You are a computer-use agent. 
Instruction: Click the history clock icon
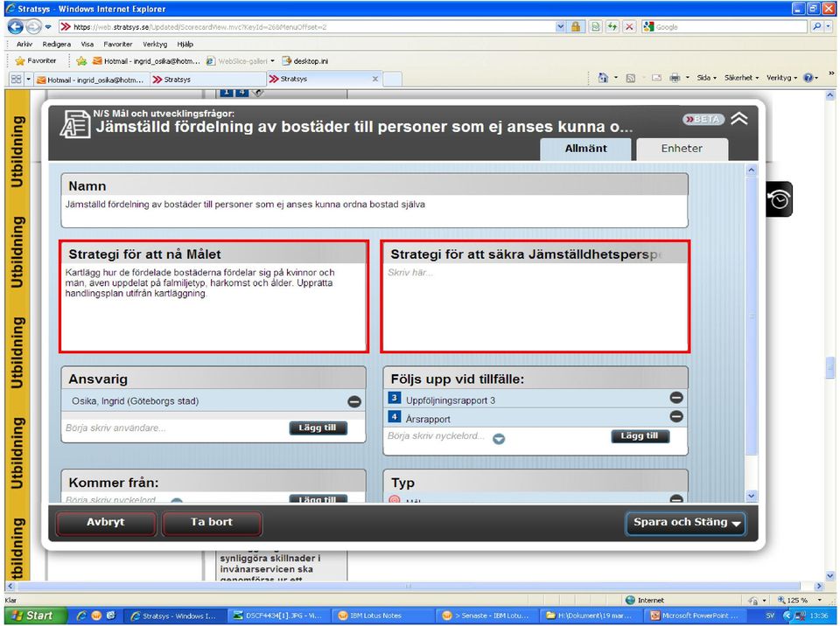pyautogui.click(x=779, y=199)
